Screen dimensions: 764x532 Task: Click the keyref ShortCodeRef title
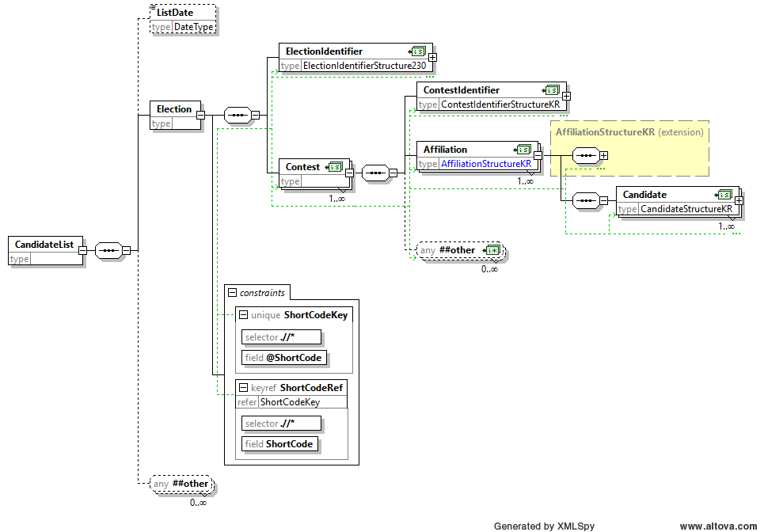tap(297, 388)
